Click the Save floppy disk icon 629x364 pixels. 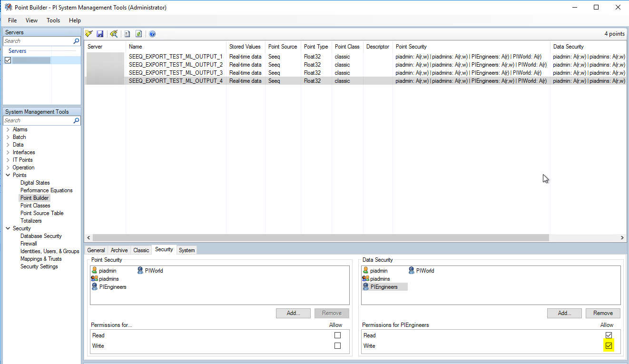tap(100, 34)
